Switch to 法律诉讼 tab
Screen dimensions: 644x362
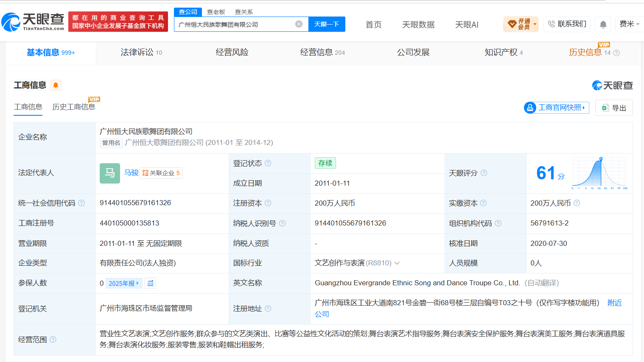click(x=141, y=53)
